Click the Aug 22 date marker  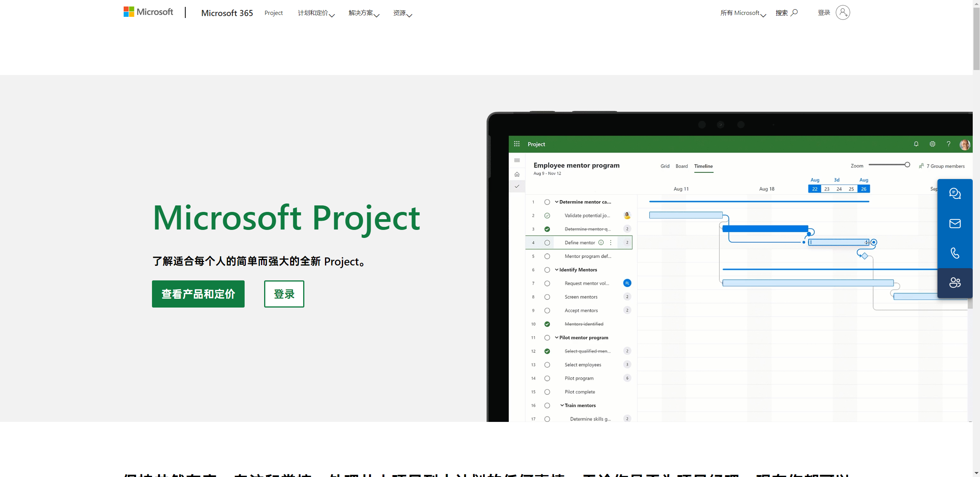click(815, 189)
